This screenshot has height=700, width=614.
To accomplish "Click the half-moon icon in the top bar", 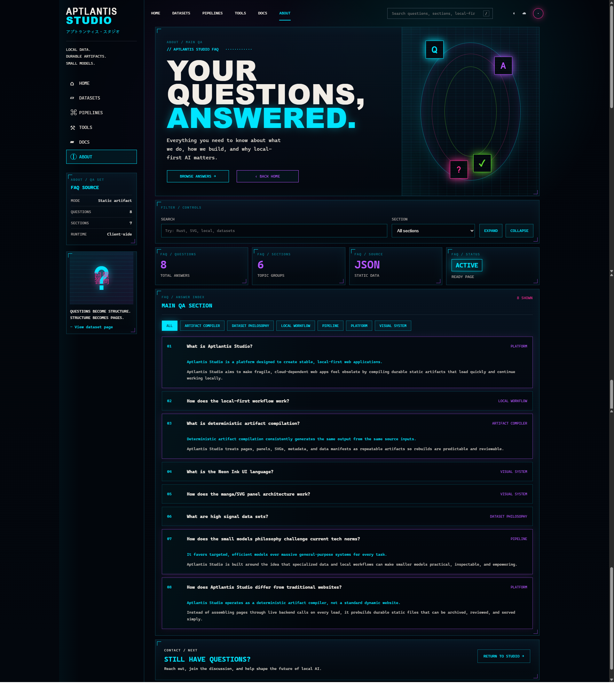I will pos(514,14).
